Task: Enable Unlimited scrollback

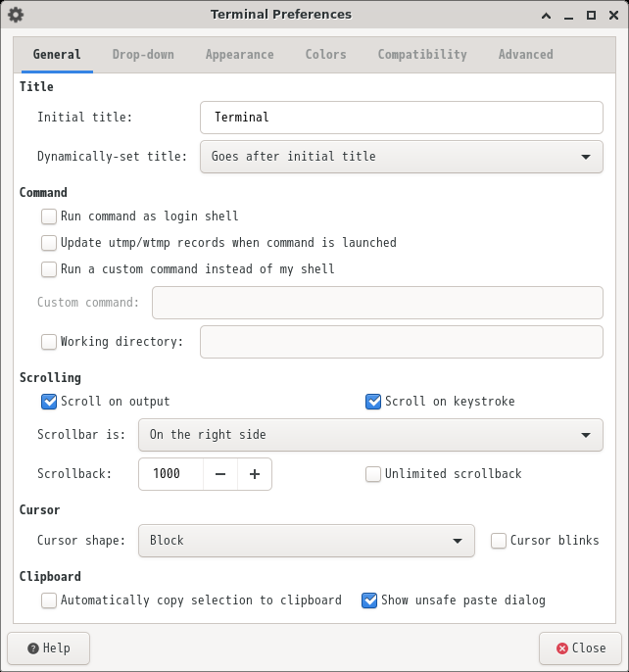Action: (373, 474)
